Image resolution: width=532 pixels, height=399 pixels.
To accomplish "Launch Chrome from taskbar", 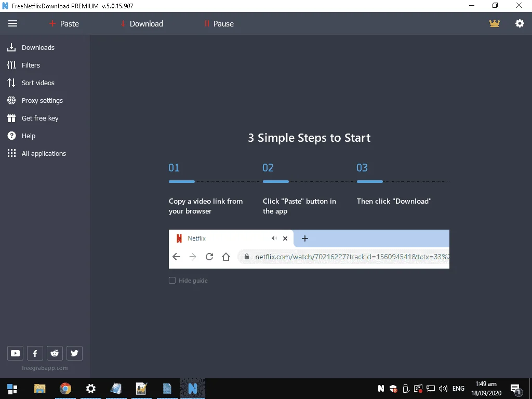I will [65, 389].
